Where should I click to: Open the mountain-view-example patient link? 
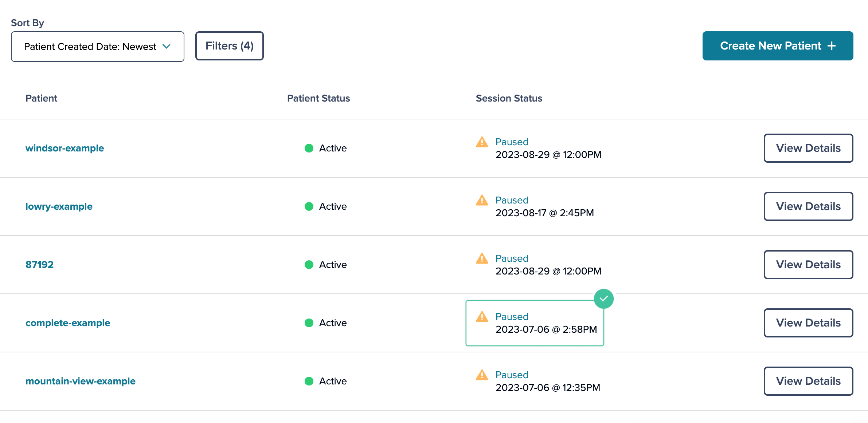[80, 381]
